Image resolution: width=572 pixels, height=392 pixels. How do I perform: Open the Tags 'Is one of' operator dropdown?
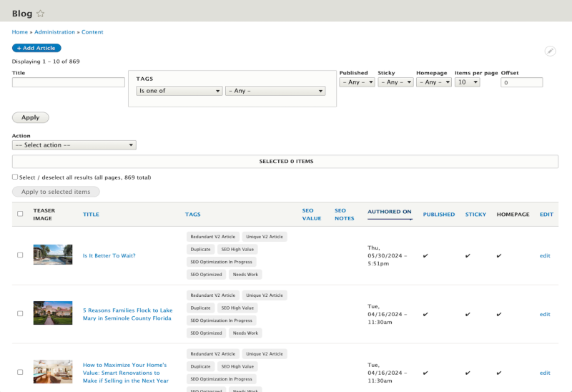click(x=179, y=91)
